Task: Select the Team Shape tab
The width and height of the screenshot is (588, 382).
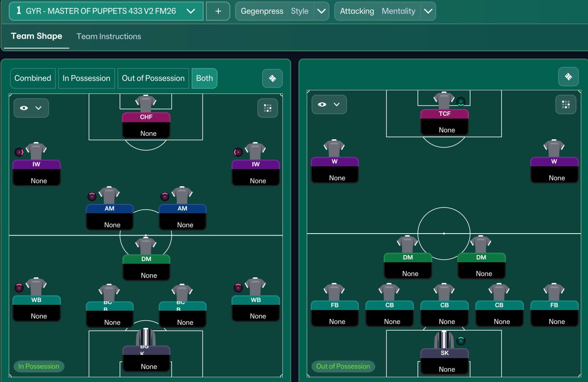Action: coord(36,36)
